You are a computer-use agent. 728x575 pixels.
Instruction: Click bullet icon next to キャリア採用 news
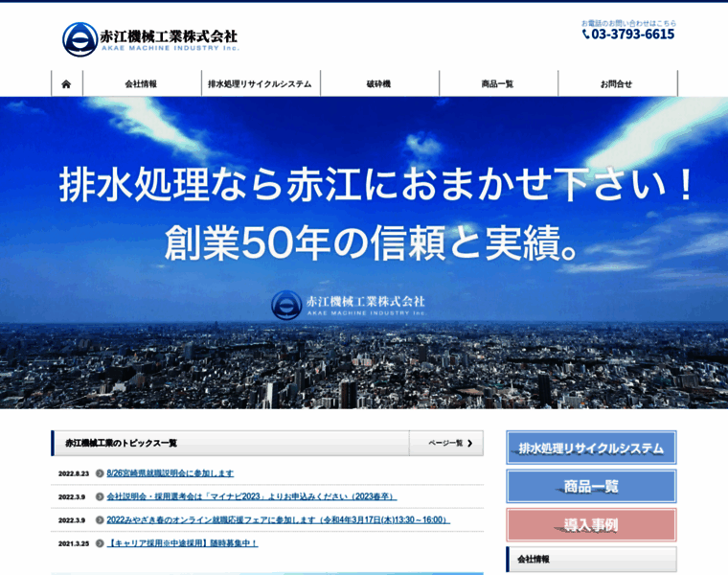[100, 543]
